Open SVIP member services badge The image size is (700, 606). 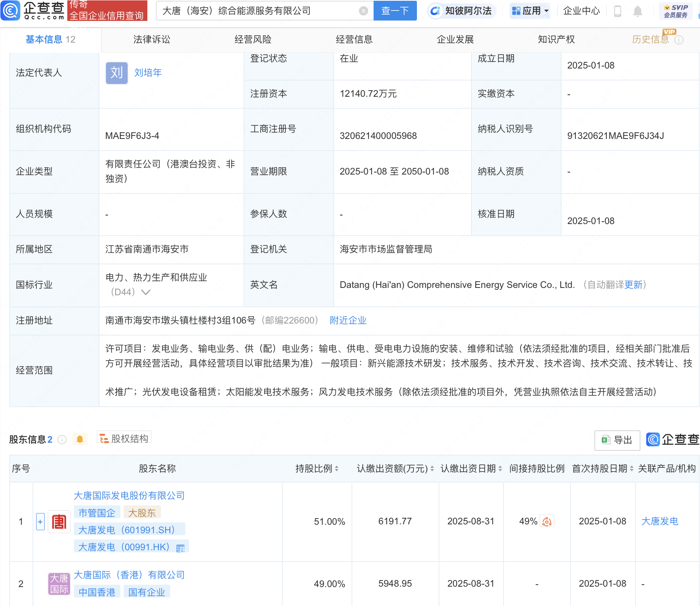click(676, 11)
